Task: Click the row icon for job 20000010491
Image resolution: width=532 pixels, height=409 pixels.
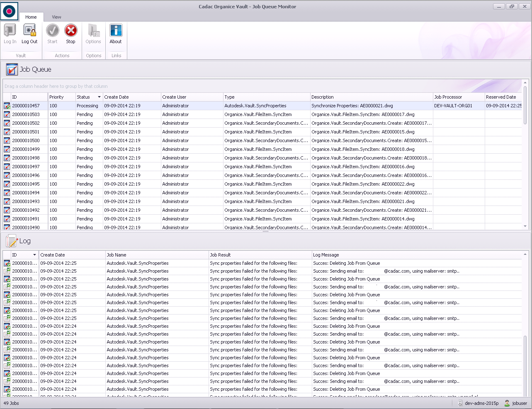Action: (x=7, y=219)
